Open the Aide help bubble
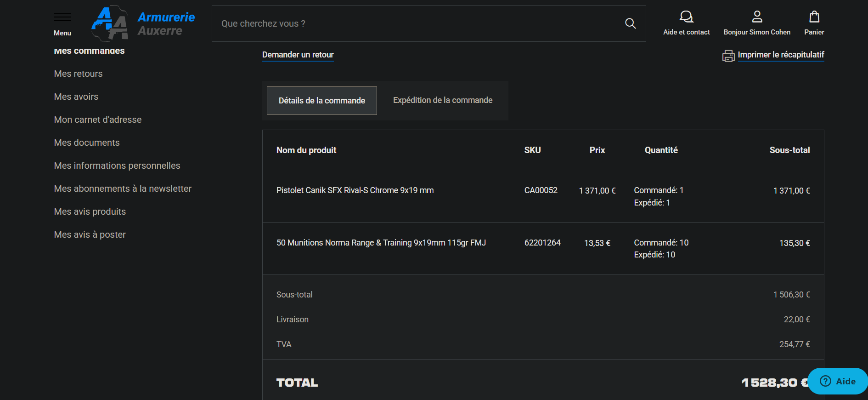 838,381
